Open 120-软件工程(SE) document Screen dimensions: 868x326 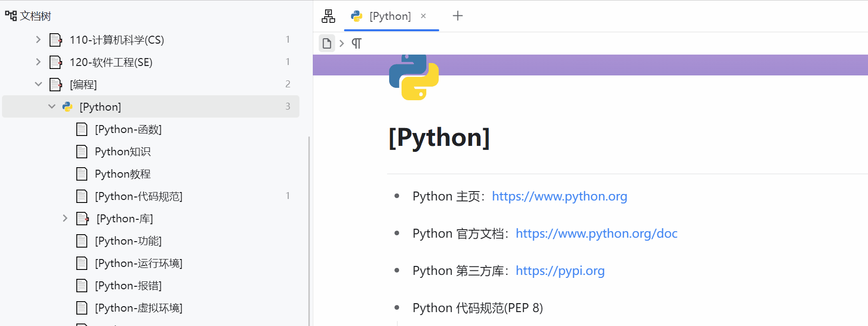click(x=111, y=62)
